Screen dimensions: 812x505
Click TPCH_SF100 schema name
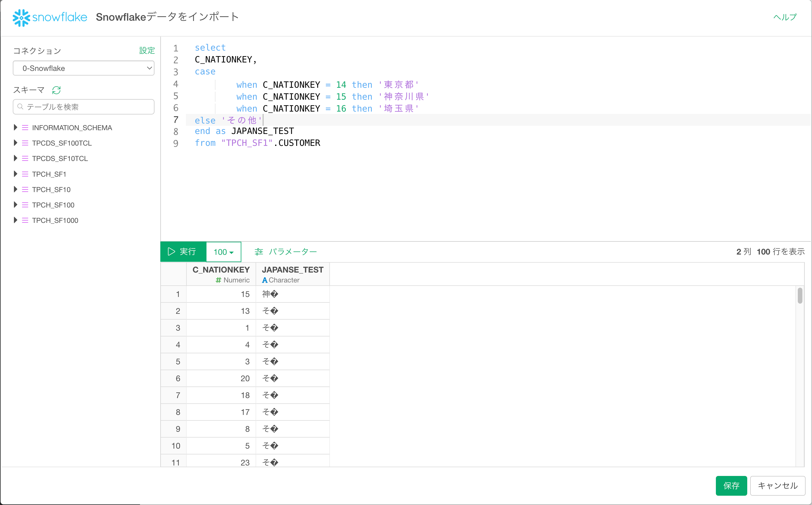53,205
